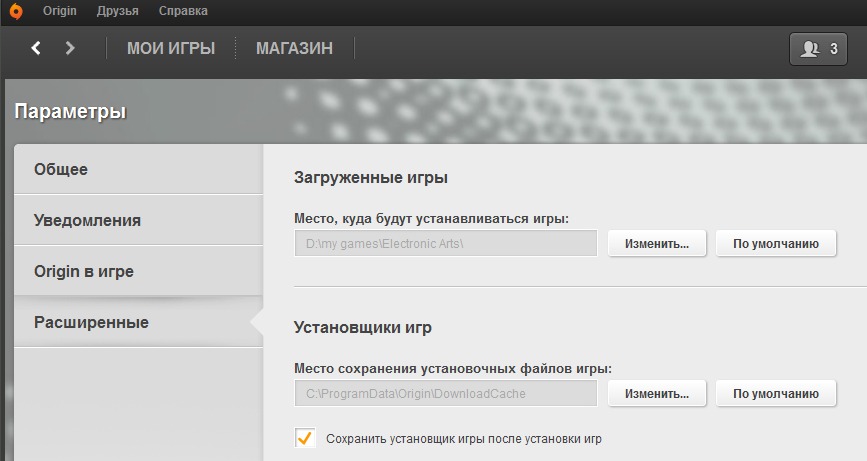Screen dimensions: 867x461
Task: Click the Параметры page title
Action: [70, 112]
